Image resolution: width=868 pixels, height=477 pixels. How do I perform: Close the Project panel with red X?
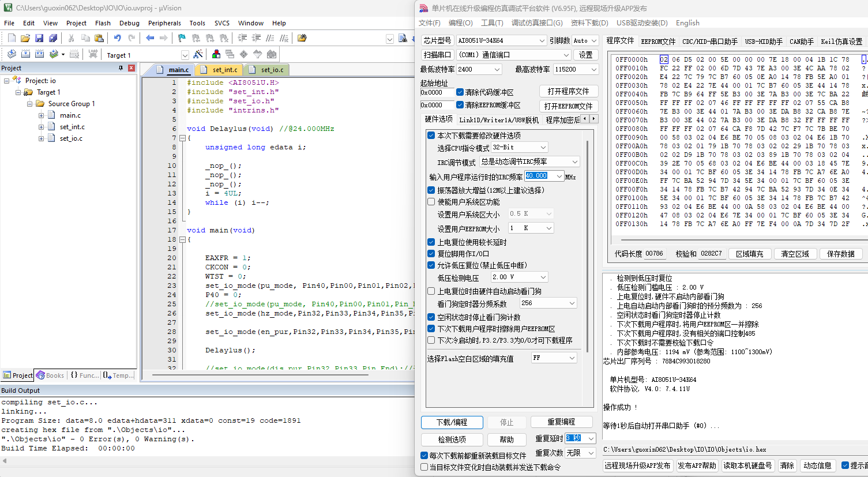coord(131,68)
